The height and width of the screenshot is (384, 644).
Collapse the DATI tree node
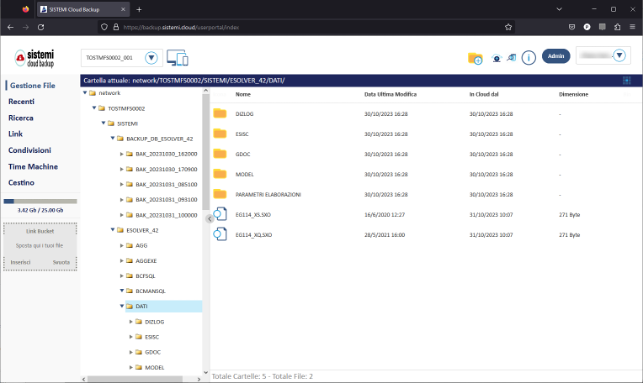122,306
